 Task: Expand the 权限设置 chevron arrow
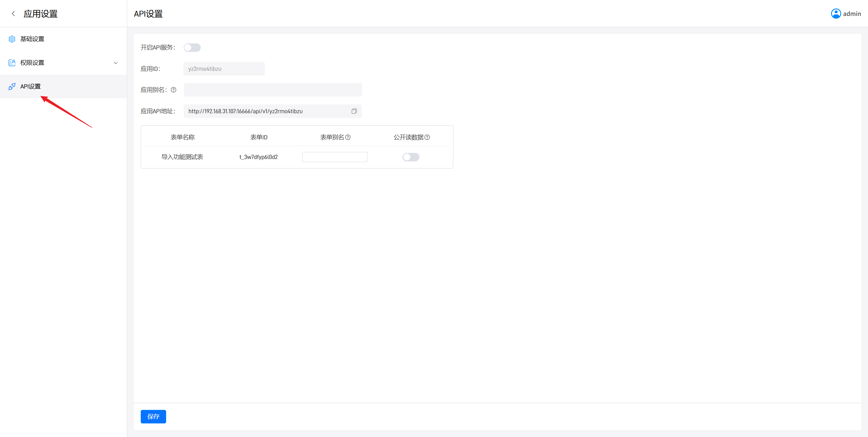(116, 63)
